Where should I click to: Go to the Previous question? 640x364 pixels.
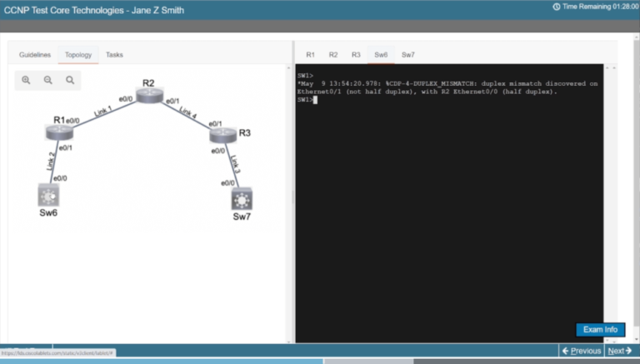[582, 352]
